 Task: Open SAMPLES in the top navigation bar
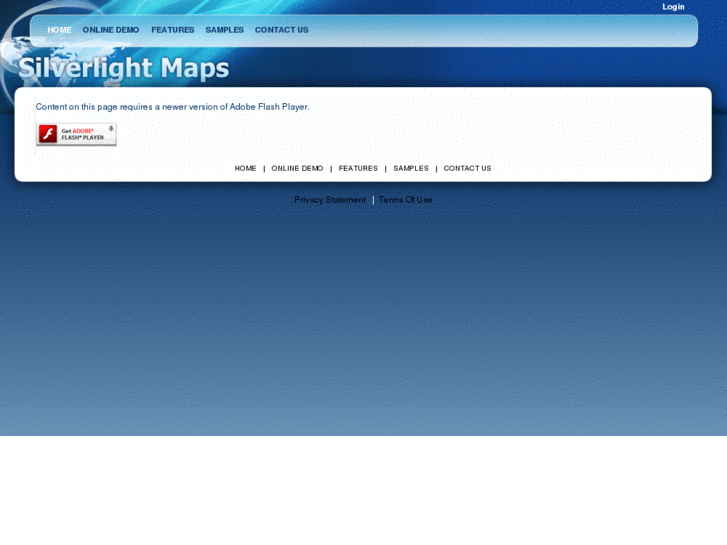click(x=224, y=30)
